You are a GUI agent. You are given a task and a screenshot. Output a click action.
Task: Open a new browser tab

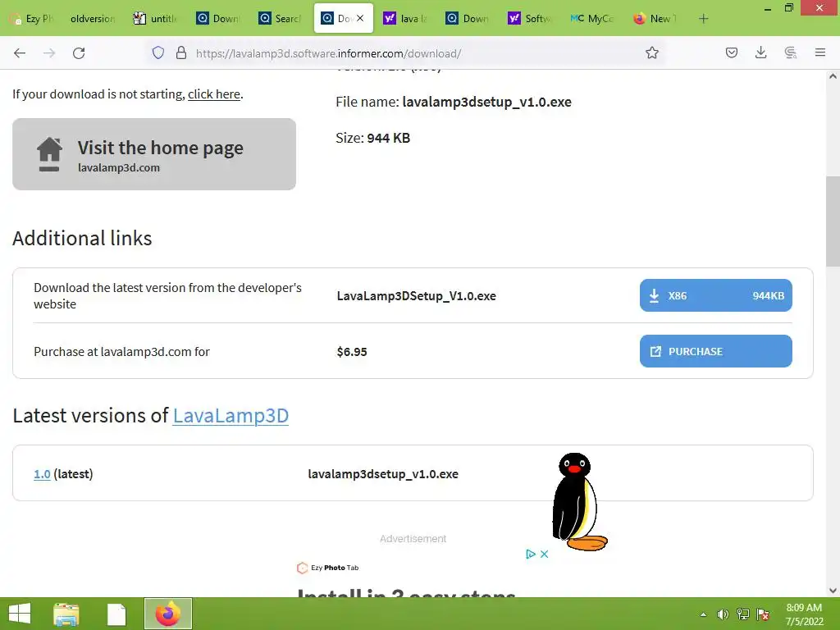point(703,19)
